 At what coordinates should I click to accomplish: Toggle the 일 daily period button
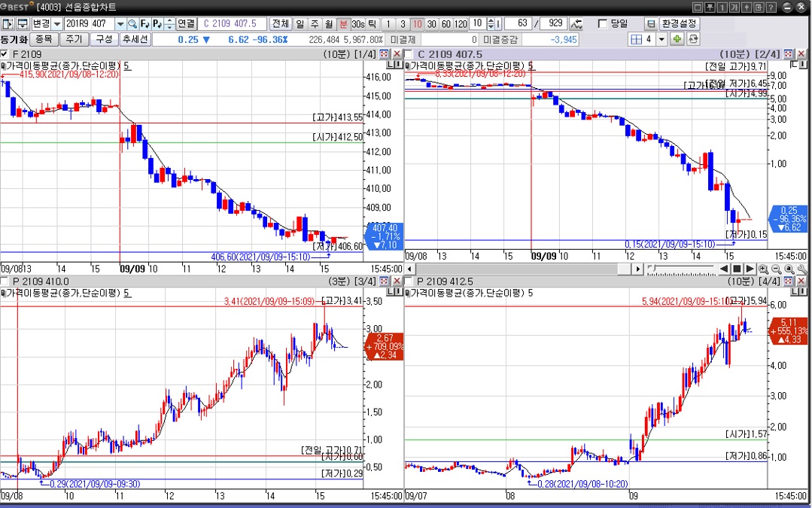pyautogui.click(x=300, y=24)
